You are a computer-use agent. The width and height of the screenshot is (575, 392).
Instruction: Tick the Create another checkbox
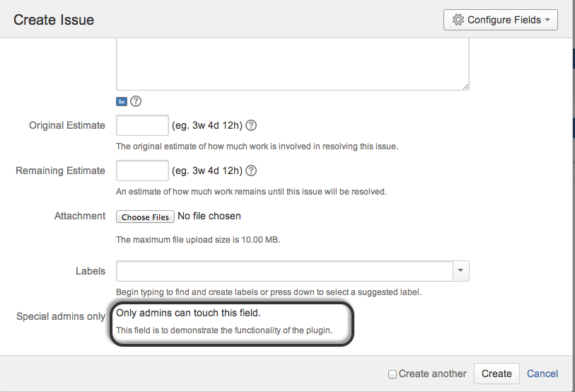393,374
